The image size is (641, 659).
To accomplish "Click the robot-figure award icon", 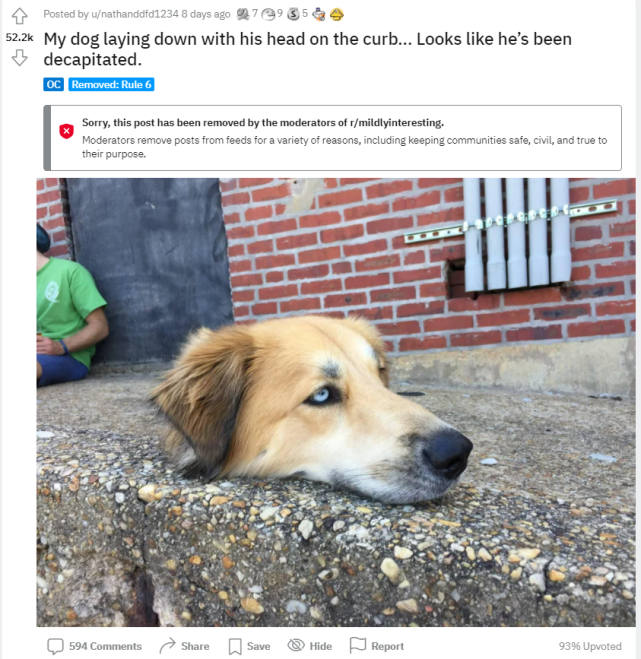I will [319, 15].
